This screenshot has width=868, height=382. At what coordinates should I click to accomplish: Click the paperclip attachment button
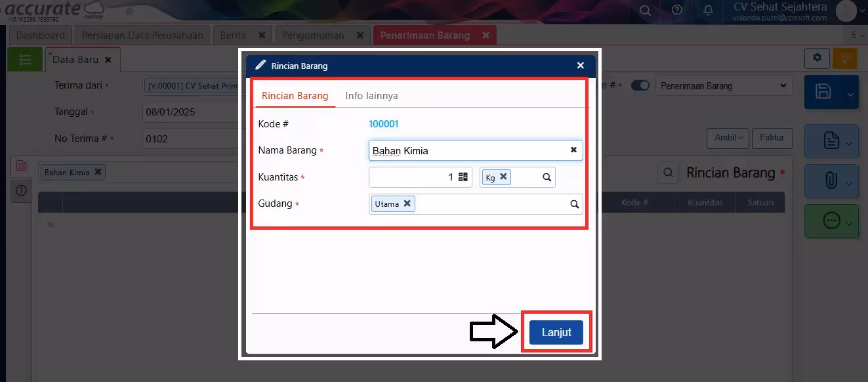[831, 180]
